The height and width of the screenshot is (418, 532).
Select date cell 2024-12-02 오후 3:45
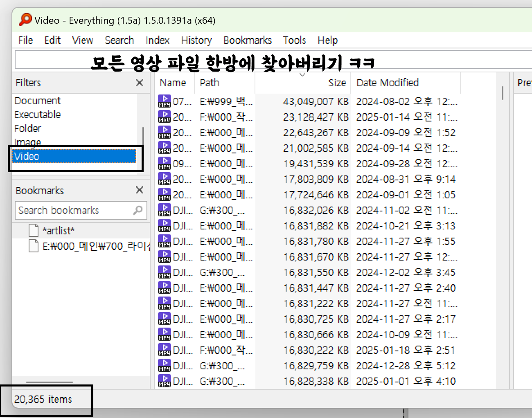[x=406, y=272]
